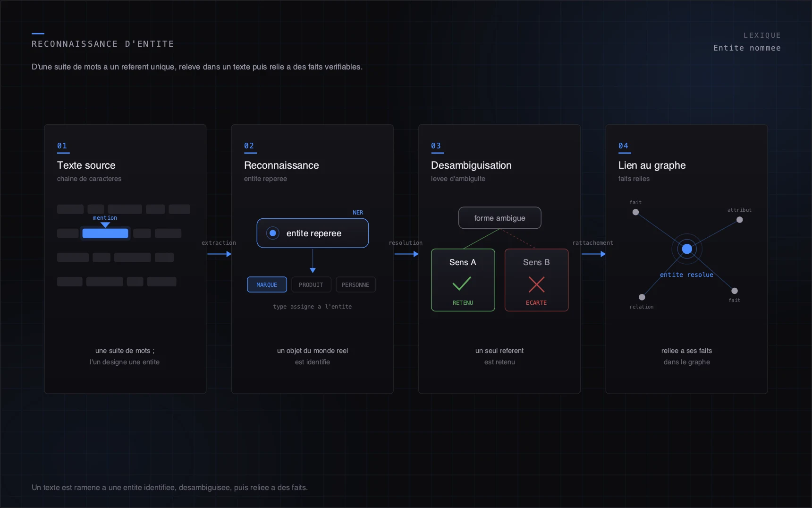Click the Desambiguisation step heading
812x508 pixels.
tap(471, 165)
